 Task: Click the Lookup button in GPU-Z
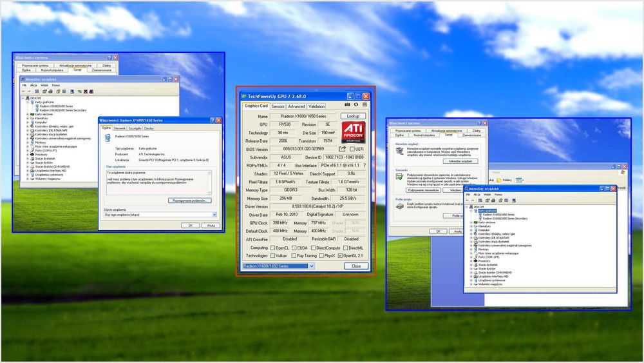(353, 116)
